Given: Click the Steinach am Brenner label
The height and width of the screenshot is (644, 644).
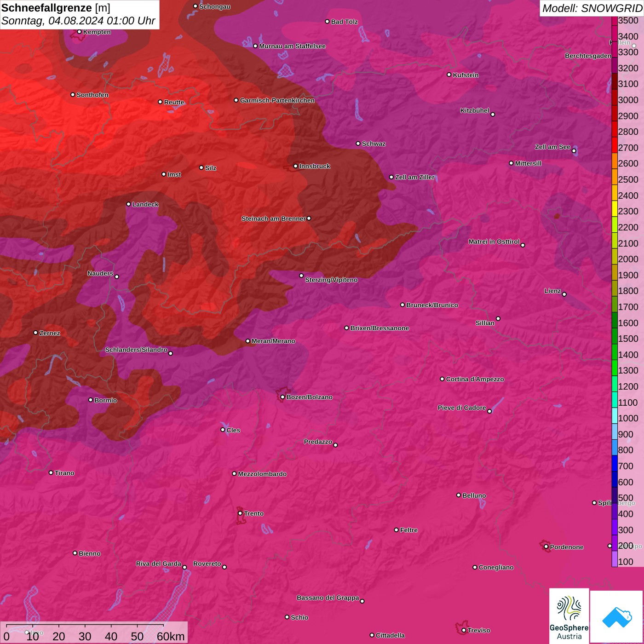Looking at the screenshot, I should coord(274,218).
